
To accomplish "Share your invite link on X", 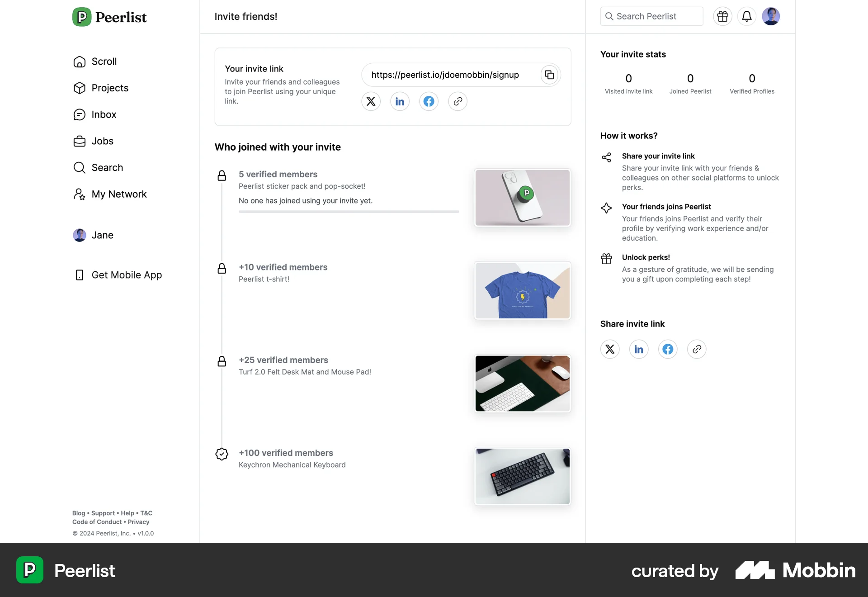I will pyautogui.click(x=371, y=101).
